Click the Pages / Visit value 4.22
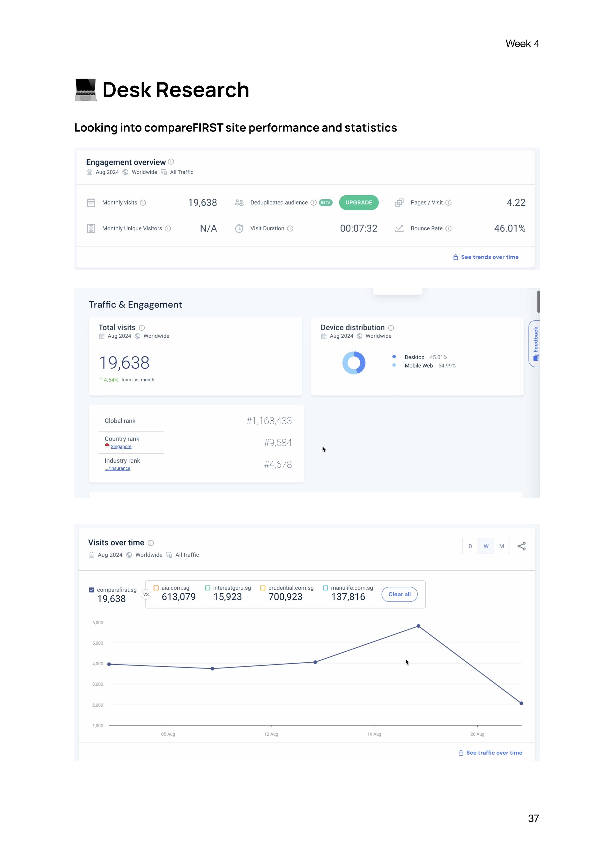 516,203
